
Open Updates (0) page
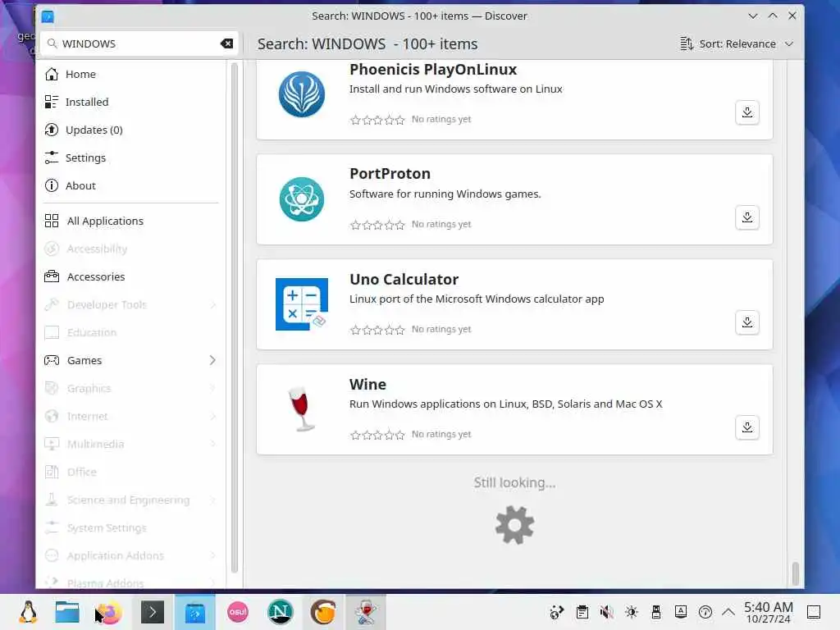pyautogui.click(x=131, y=130)
